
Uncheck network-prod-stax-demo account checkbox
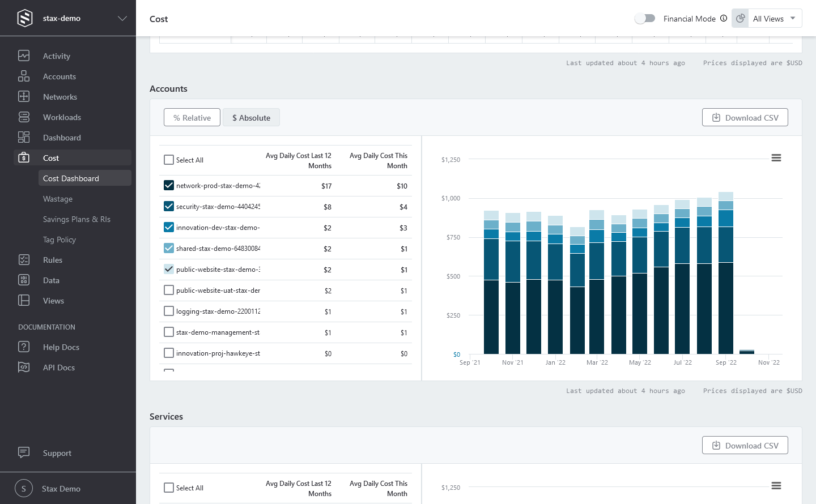point(169,185)
